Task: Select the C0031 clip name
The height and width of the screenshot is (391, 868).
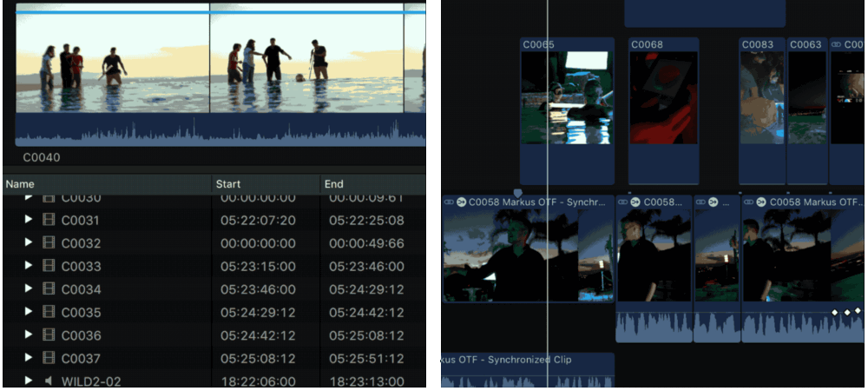Action: (80, 221)
